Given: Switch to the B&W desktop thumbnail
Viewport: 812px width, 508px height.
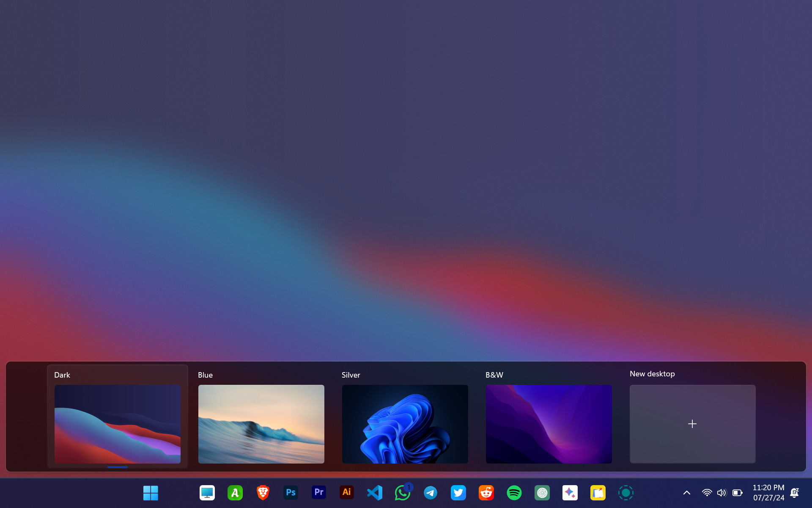Looking at the screenshot, I should (x=549, y=424).
